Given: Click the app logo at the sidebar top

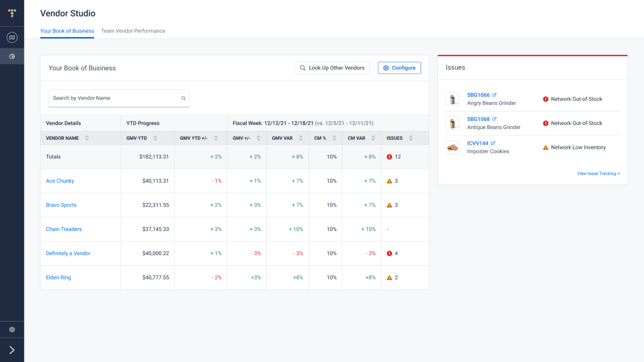Looking at the screenshot, I should [x=12, y=13].
